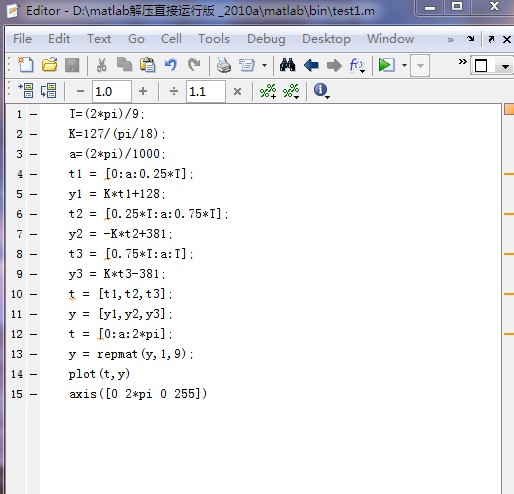Open a file with folder icon
Screen dimensions: 514x494
[49, 65]
